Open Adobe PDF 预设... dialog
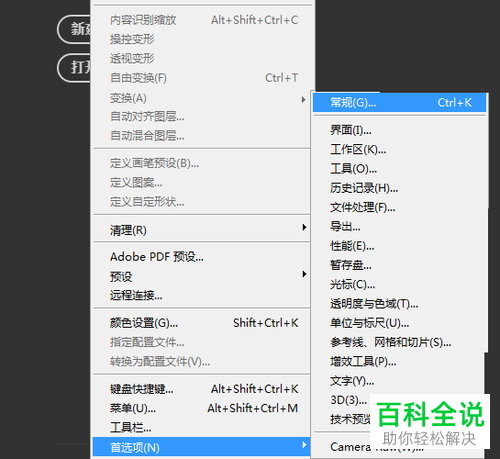The height and width of the screenshot is (459, 500). pyautogui.click(x=202, y=257)
